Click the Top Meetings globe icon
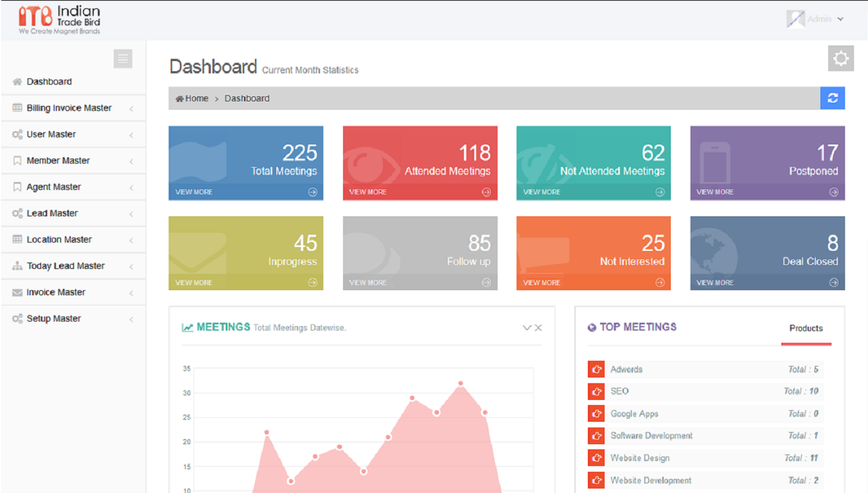This screenshot has width=868, height=493. [592, 327]
